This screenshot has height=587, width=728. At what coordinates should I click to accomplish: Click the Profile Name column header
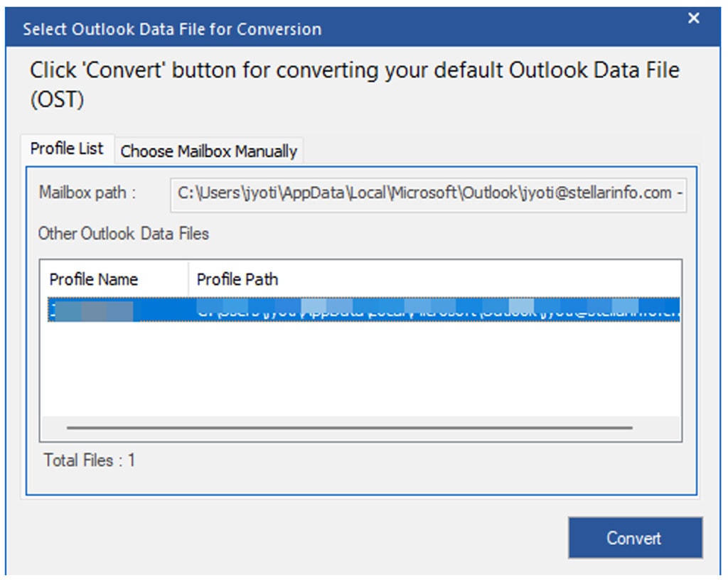tap(114, 279)
